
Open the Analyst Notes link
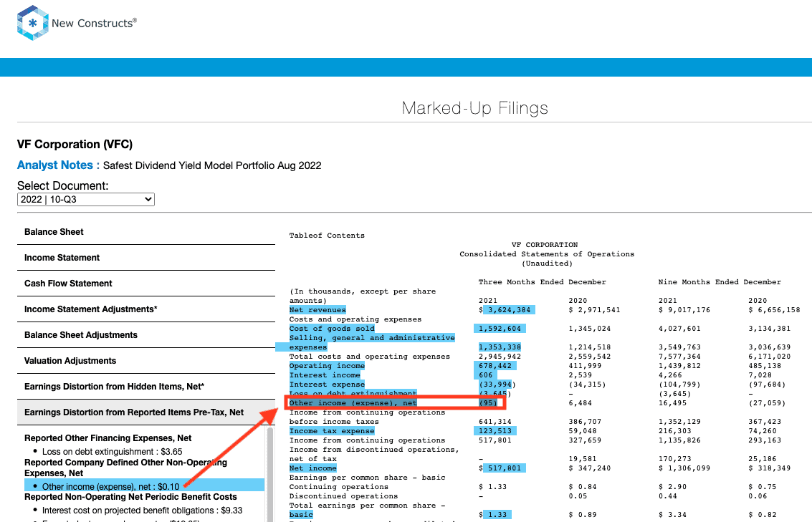pyautogui.click(x=58, y=165)
